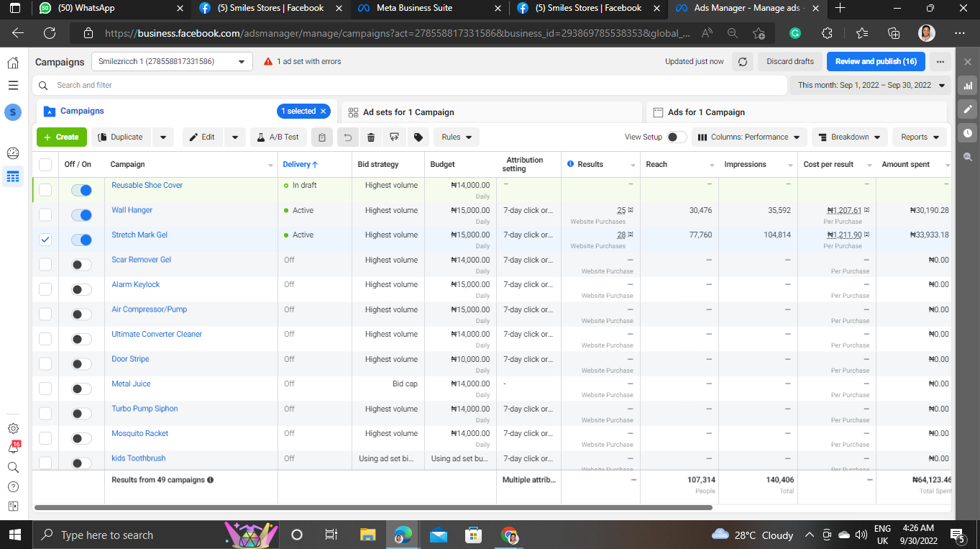
Task: Click the tag icon in campaign toolbar
Action: click(x=418, y=137)
